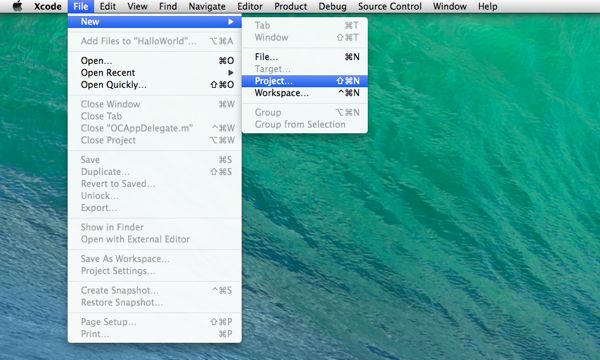Click Close Project menu item

tap(155, 140)
